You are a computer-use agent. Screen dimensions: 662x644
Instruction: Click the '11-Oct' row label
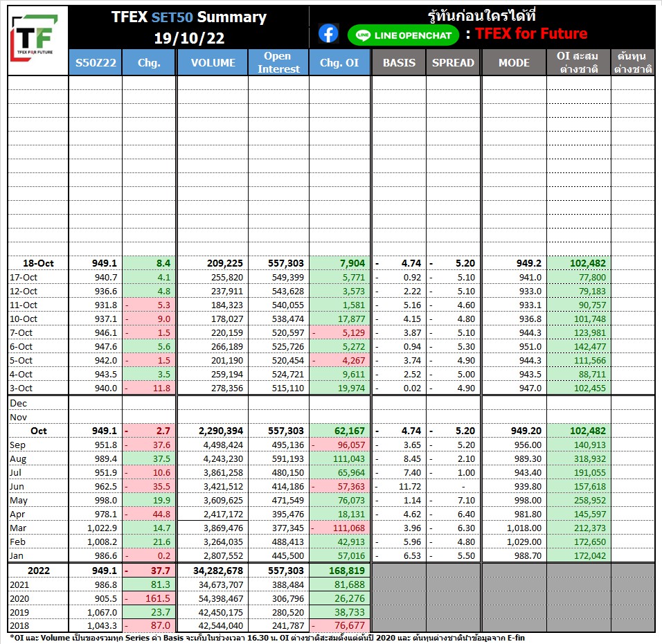pos(24,305)
